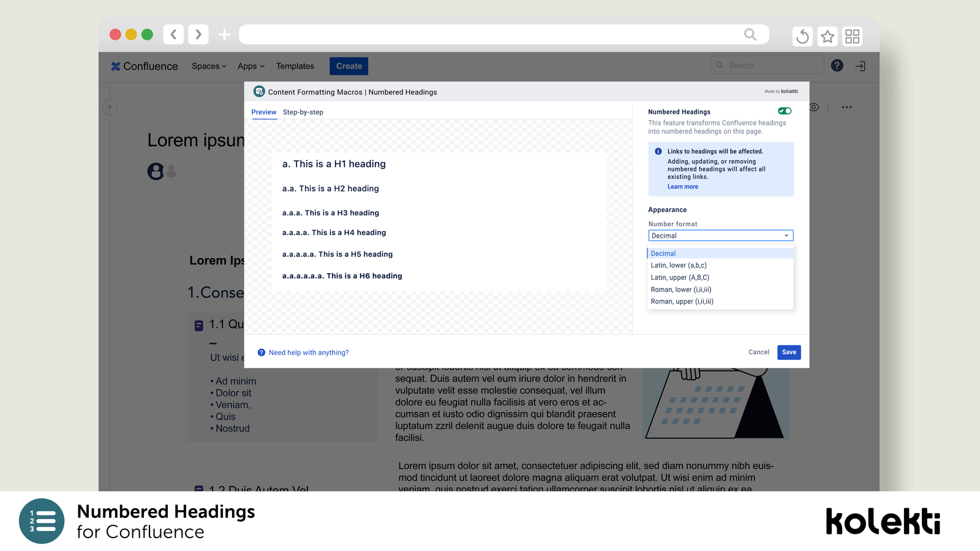Click the Confluence logo
This screenshot has width=980, height=551.
click(145, 66)
